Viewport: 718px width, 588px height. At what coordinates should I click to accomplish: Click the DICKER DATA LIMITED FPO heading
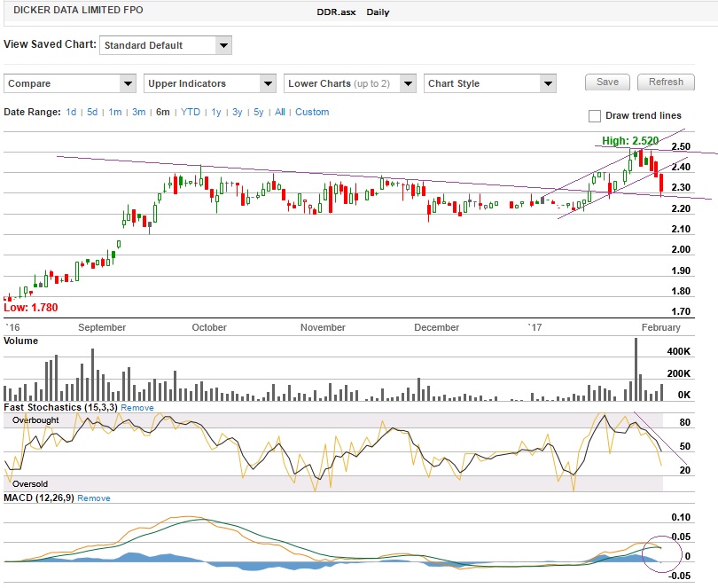(78, 10)
